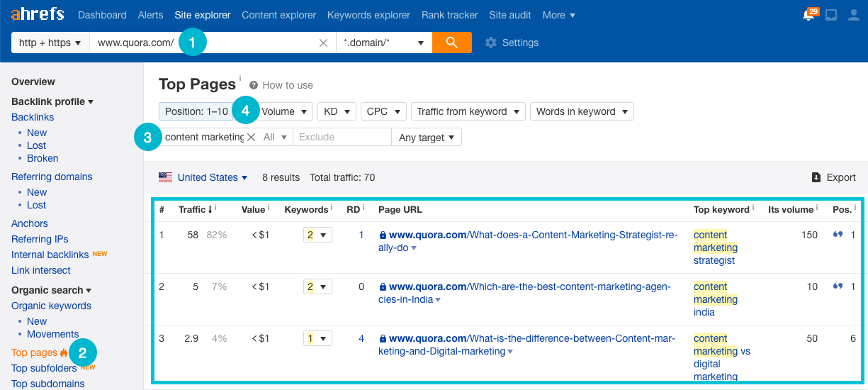Collapse the Backlink profile section

(52, 101)
